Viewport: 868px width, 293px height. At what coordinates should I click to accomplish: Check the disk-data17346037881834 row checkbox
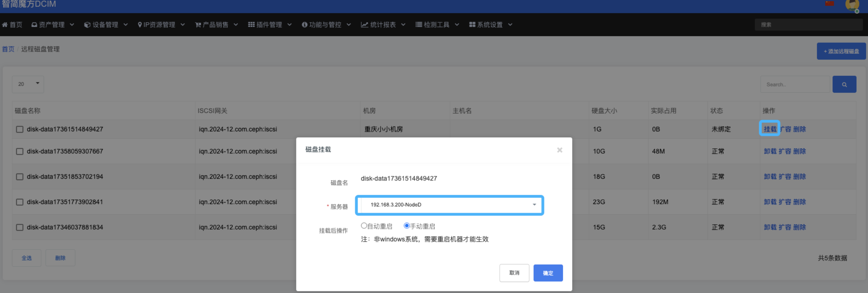pos(20,227)
